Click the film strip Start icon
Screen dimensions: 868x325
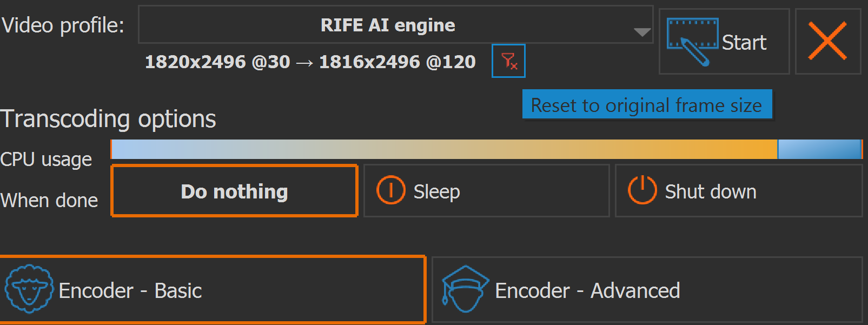(692, 42)
